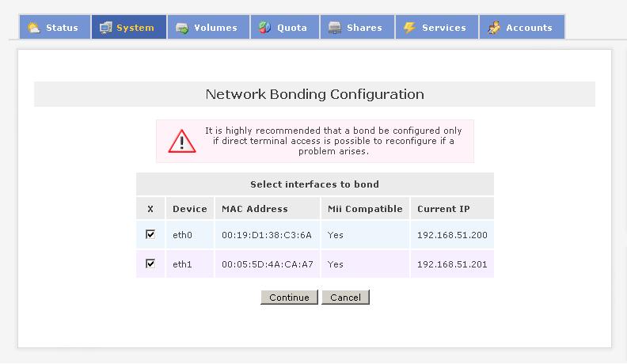Select the Quota tab label
This screenshot has width=627, height=364.
pyautogui.click(x=292, y=28)
